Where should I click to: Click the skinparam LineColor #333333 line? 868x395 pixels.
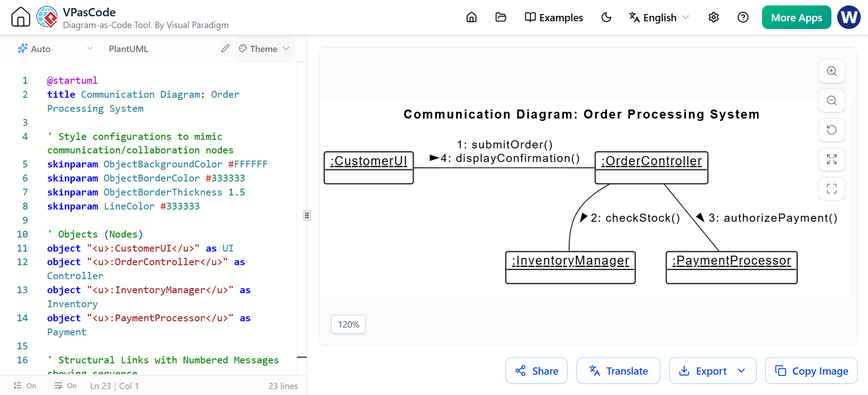coord(124,206)
